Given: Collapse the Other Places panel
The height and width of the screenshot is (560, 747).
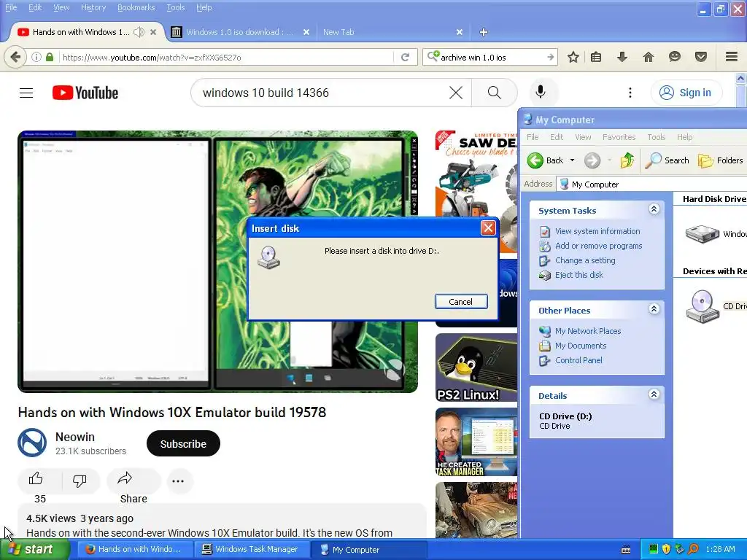Looking at the screenshot, I should 654,309.
